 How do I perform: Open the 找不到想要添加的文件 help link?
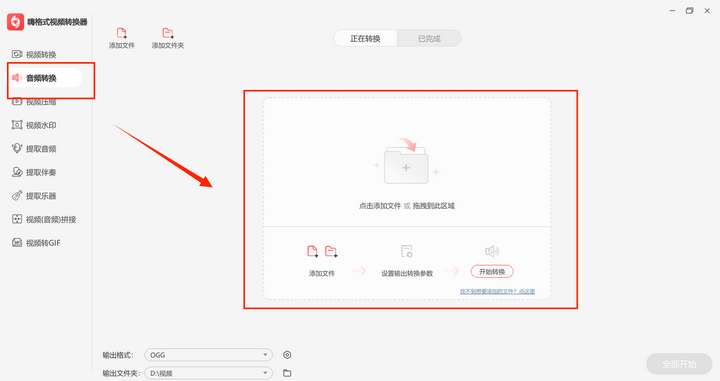pos(497,291)
